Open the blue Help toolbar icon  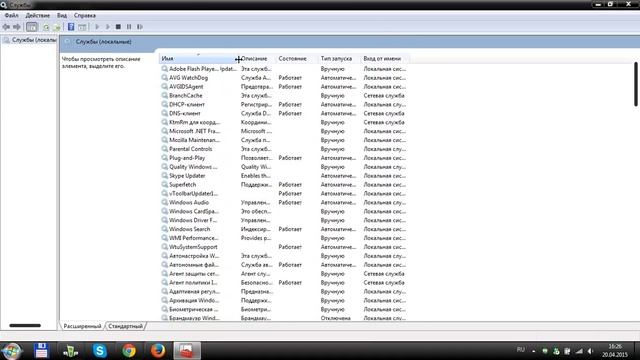pos(71,27)
